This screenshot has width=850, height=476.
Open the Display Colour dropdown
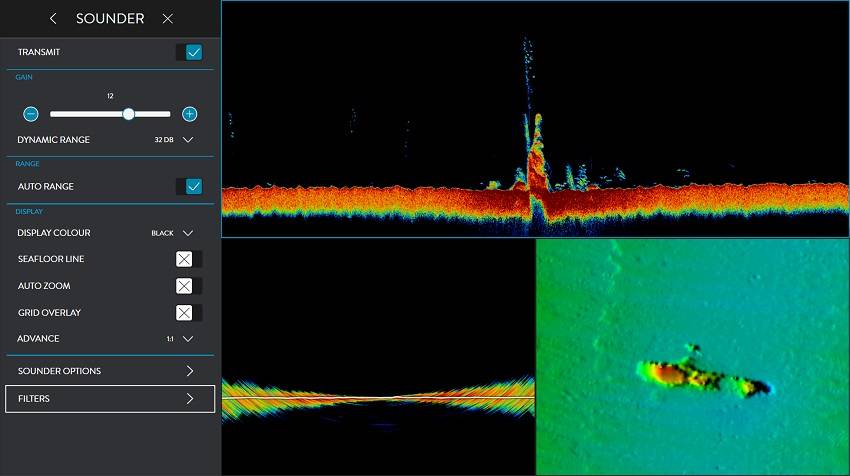pyautogui.click(x=187, y=233)
